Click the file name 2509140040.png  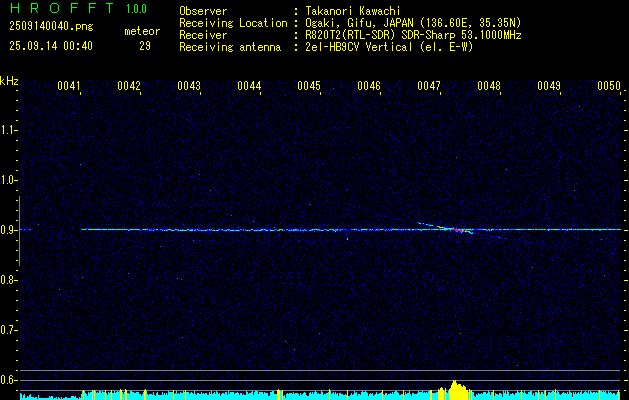pos(51,27)
